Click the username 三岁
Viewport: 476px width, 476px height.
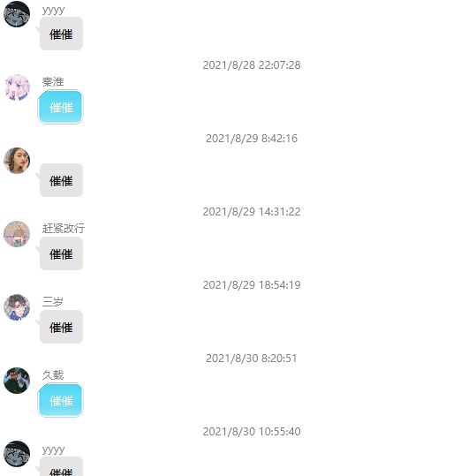(x=52, y=301)
